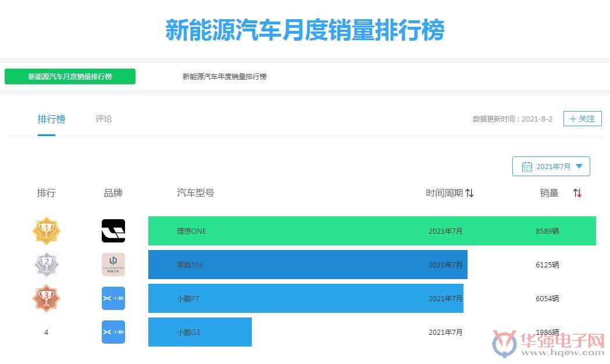Screen dimensions: 610x364
Task: Click the page title 新能源汽车月度销量排行榜
Action: tap(305, 30)
